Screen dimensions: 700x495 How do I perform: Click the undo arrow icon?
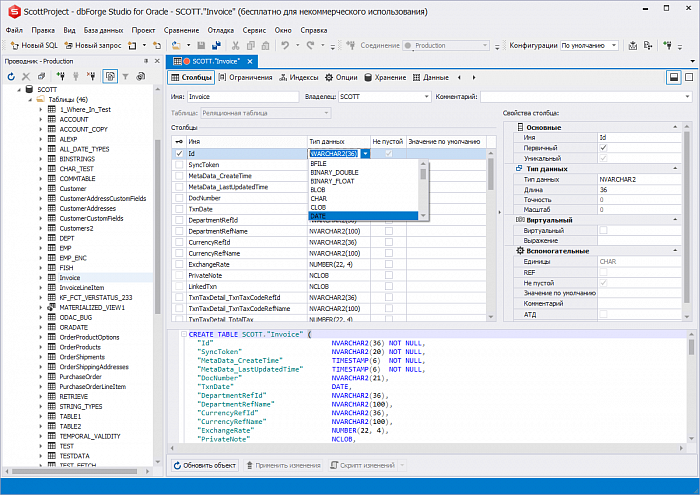[x=285, y=46]
